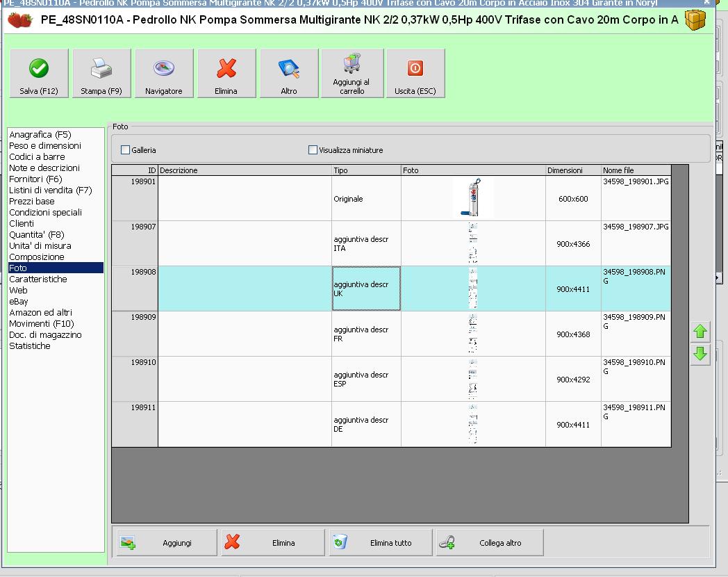Screen dimensions: 728x577
Task: Click the empty Descrizione cell of row 198909
Action: (245, 334)
